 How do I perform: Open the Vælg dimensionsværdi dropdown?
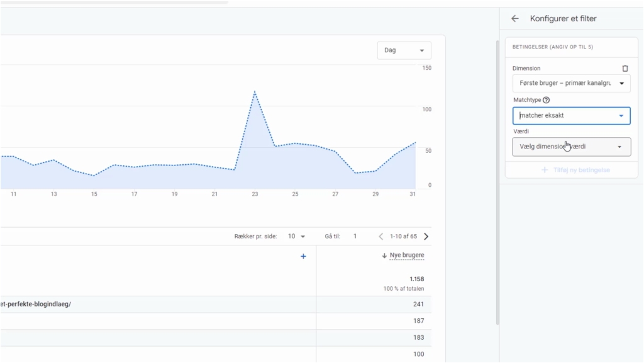pos(570,146)
